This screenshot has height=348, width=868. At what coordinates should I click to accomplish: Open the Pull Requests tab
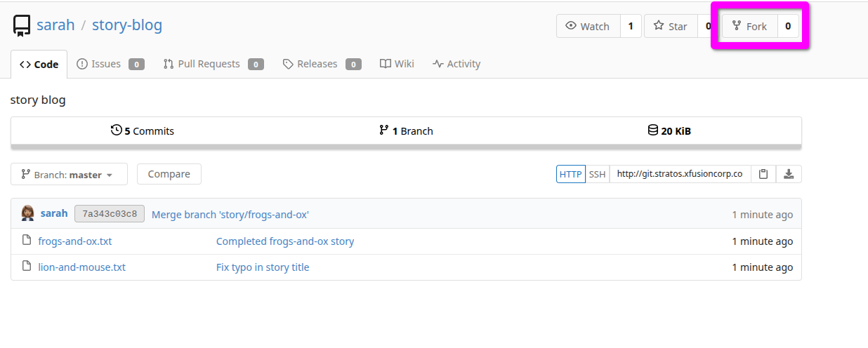tap(213, 64)
